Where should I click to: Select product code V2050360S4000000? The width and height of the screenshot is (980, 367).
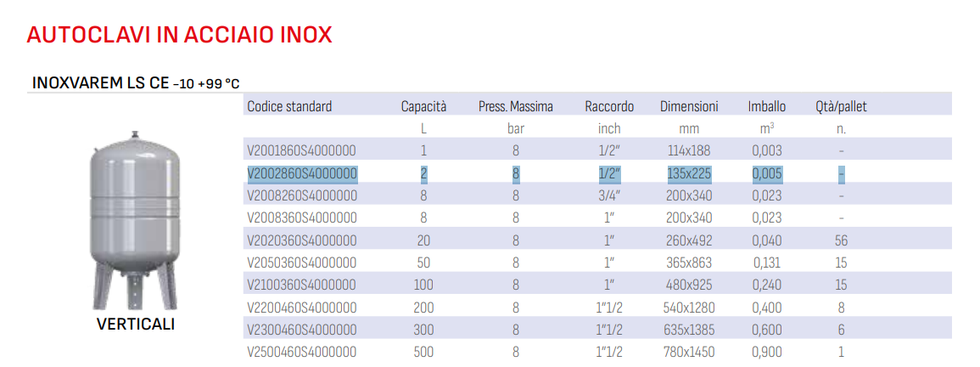(302, 263)
